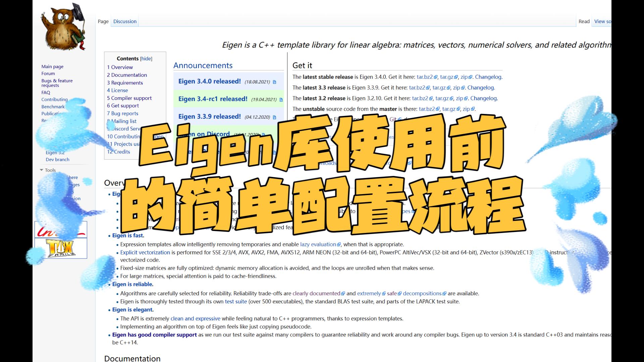This screenshot has height=362, width=644.
Task: Click the Get it heading
Action: click(x=302, y=66)
